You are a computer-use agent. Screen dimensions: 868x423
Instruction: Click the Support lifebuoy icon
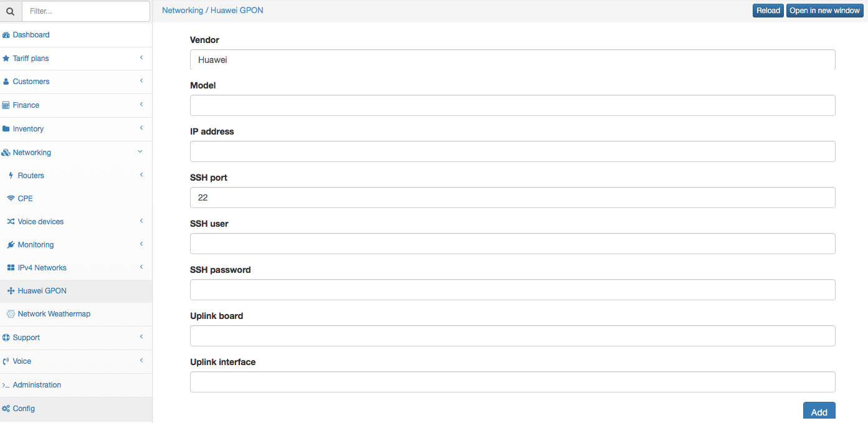[x=6, y=338]
